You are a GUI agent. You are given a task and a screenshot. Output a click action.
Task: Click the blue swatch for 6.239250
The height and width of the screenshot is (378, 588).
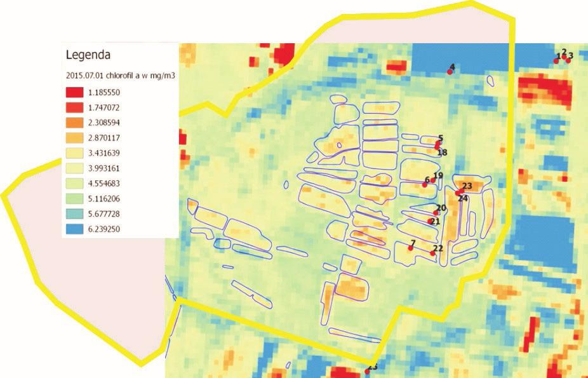75,229
